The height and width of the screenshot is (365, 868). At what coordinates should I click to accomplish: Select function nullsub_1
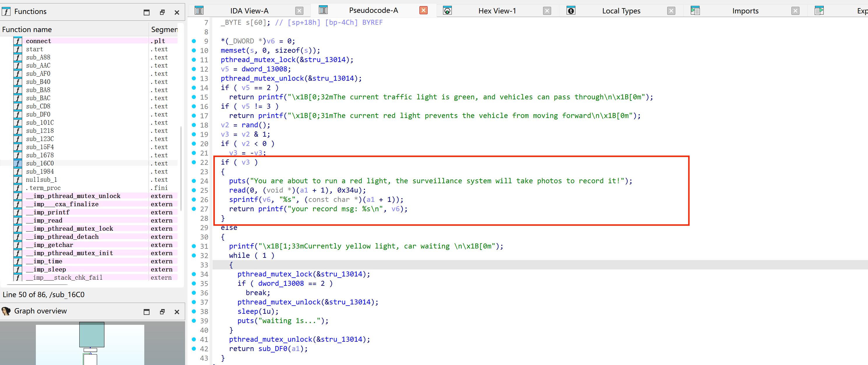[x=89, y=180]
